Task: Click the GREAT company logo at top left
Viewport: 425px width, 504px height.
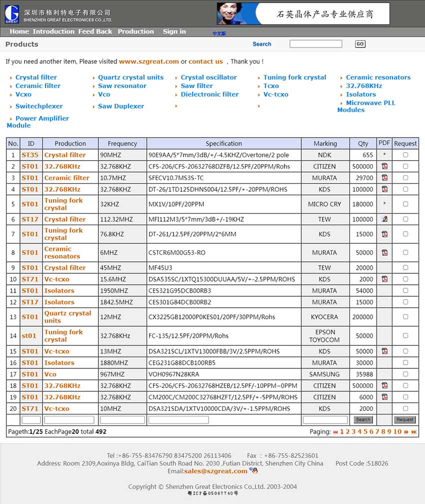Action: point(12,13)
